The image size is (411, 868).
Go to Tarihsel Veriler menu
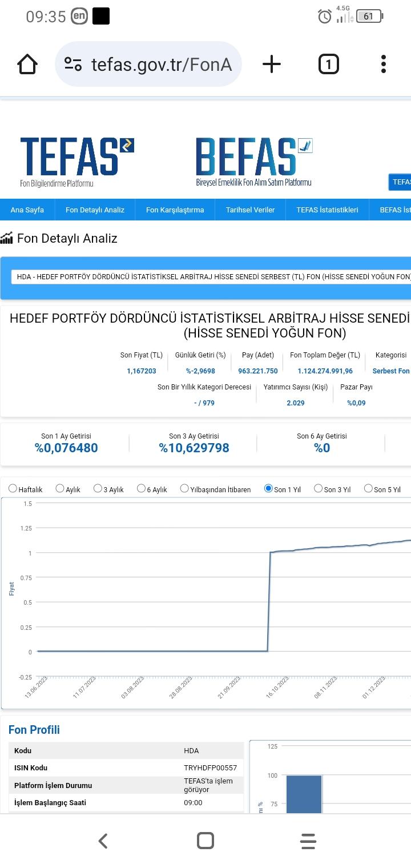tap(250, 210)
